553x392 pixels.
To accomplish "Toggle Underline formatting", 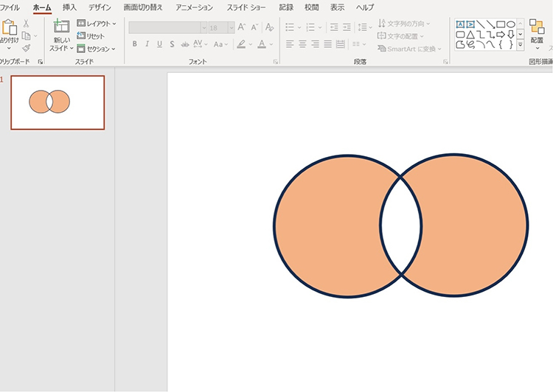I will [x=159, y=44].
